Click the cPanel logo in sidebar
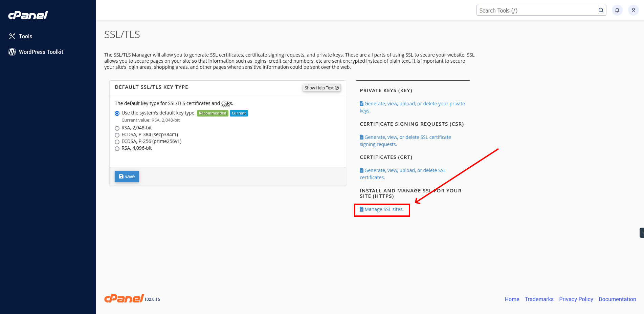 click(x=28, y=15)
